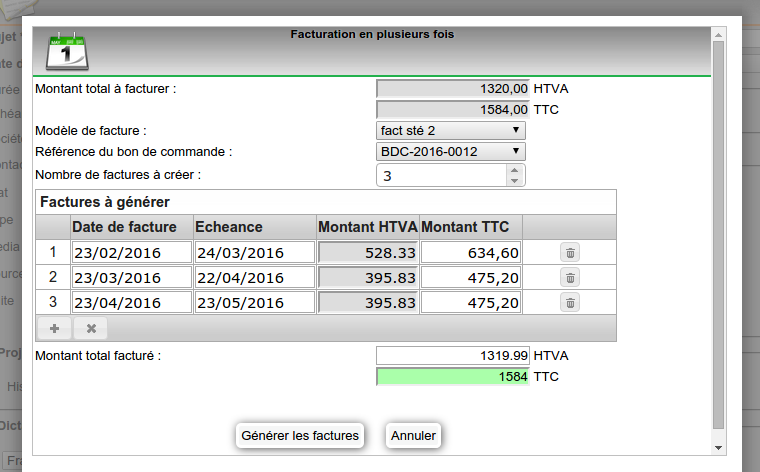This screenshot has height=472, width=760.
Task: Edit row 3 TTC amount 475,20
Action: (471, 303)
